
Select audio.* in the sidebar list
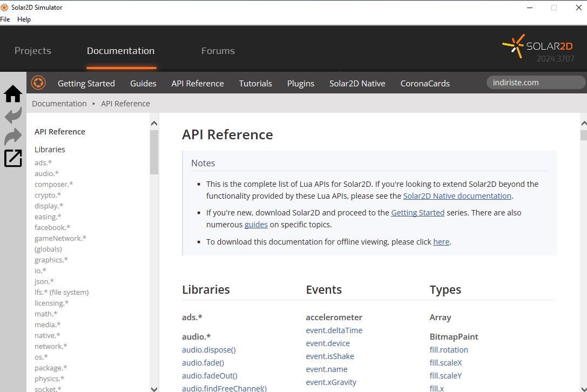click(46, 173)
